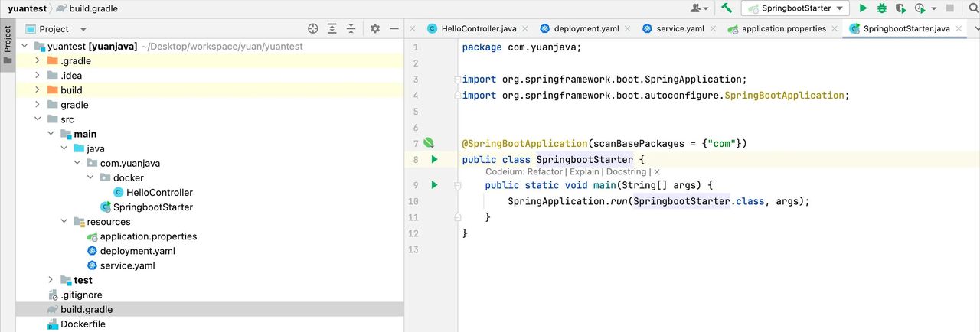The width and height of the screenshot is (980, 332).
Task: Open Project panel settings gear
Action: coord(375,29)
